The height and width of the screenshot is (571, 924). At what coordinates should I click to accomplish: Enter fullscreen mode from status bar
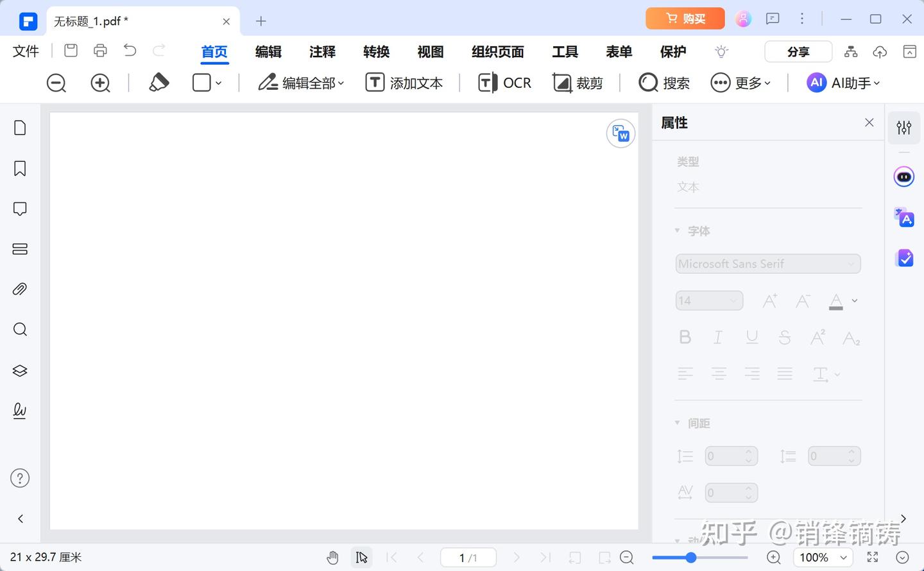tap(873, 557)
